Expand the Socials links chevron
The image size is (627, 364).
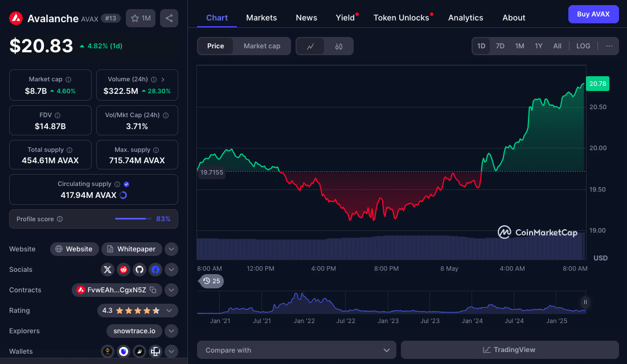click(x=171, y=270)
